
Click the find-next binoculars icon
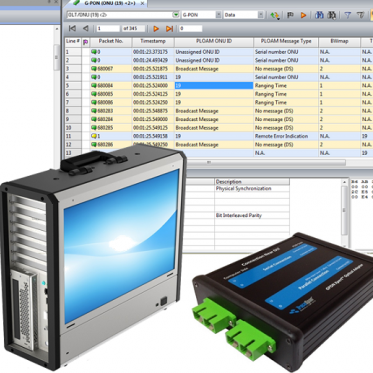(x=332, y=15)
